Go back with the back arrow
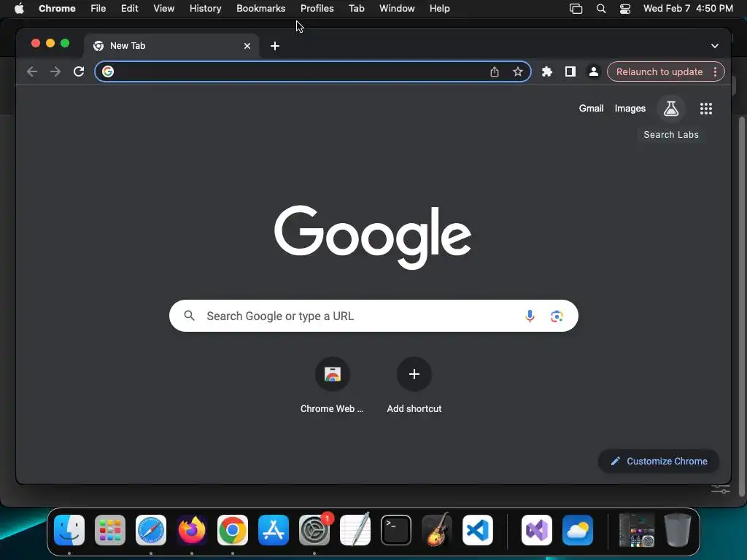Screen dimensions: 747x560 [x=32, y=71]
